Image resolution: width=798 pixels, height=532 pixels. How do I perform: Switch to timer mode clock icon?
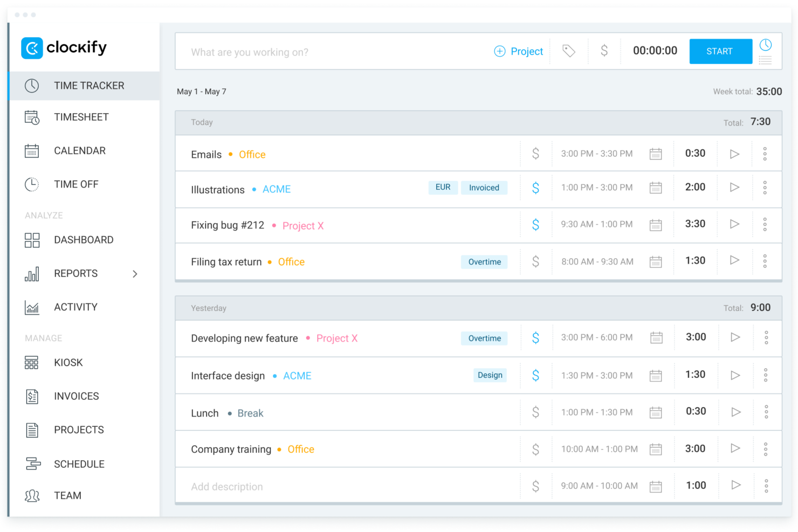(x=765, y=45)
